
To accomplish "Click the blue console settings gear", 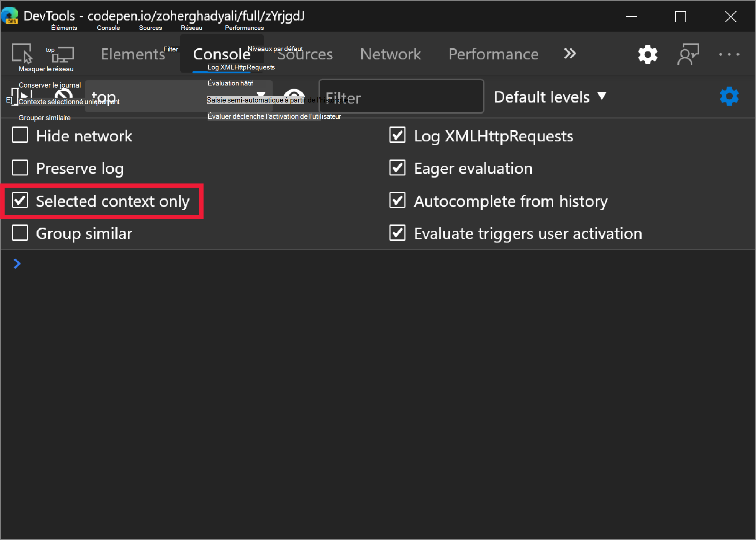I will click(x=729, y=96).
